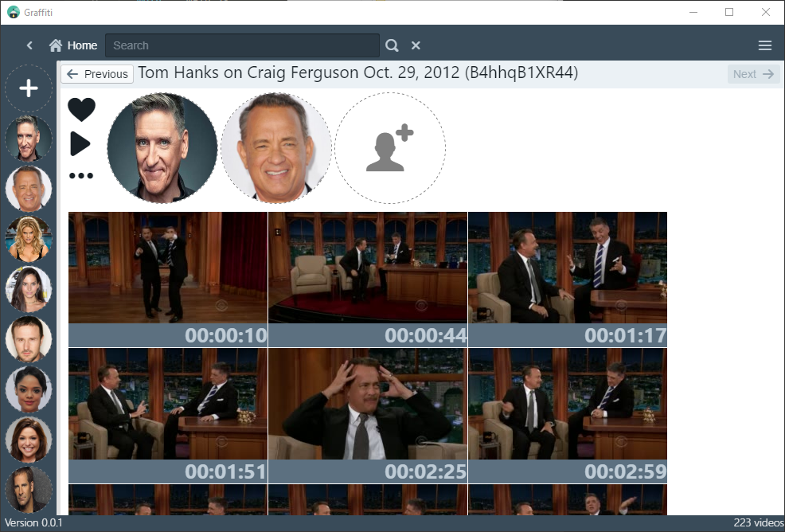Viewport: 785px width, 532px height.
Task: Open the 00:02:25 thumbnail of Tom Hanks
Action: click(x=367, y=404)
